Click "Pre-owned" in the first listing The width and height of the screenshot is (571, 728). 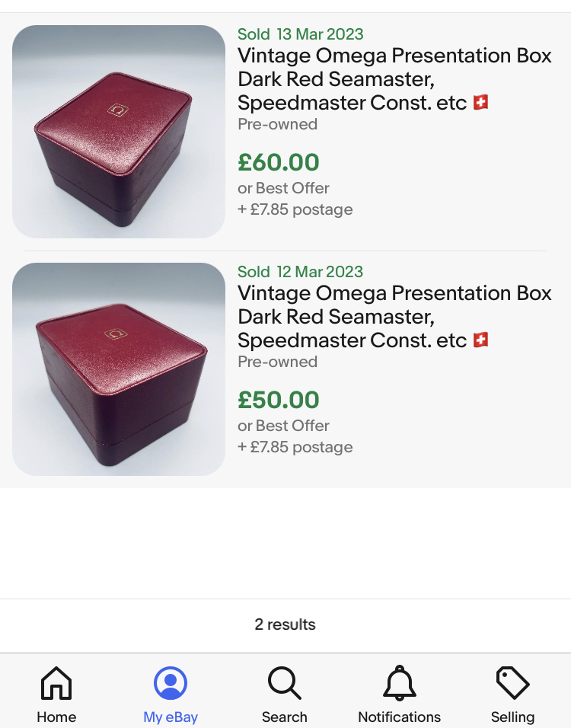(x=278, y=124)
